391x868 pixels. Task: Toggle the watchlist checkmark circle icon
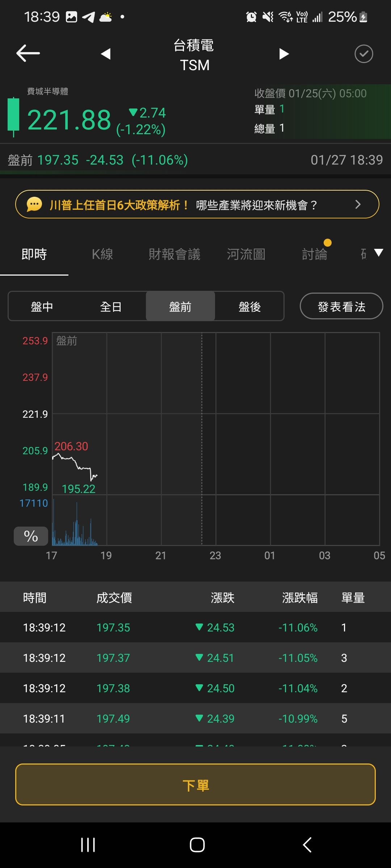pos(363,54)
